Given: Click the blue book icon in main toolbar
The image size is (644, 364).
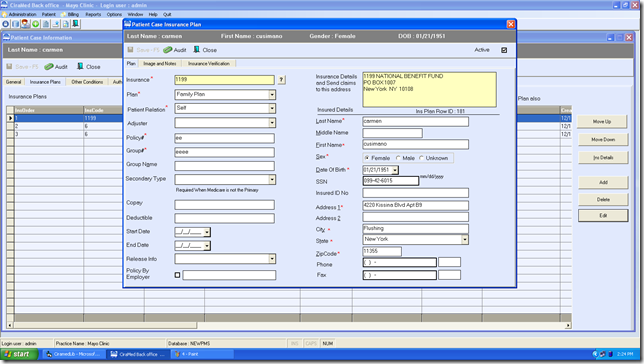Looking at the screenshot, I should pos(16,24).
